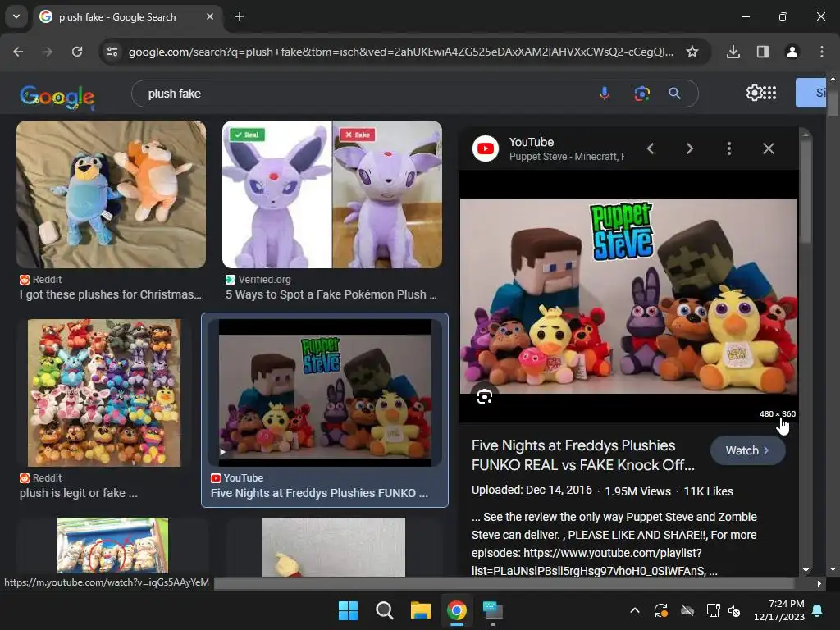
Task: Open the Espeon real vs fake image
Action: (332, 194)
